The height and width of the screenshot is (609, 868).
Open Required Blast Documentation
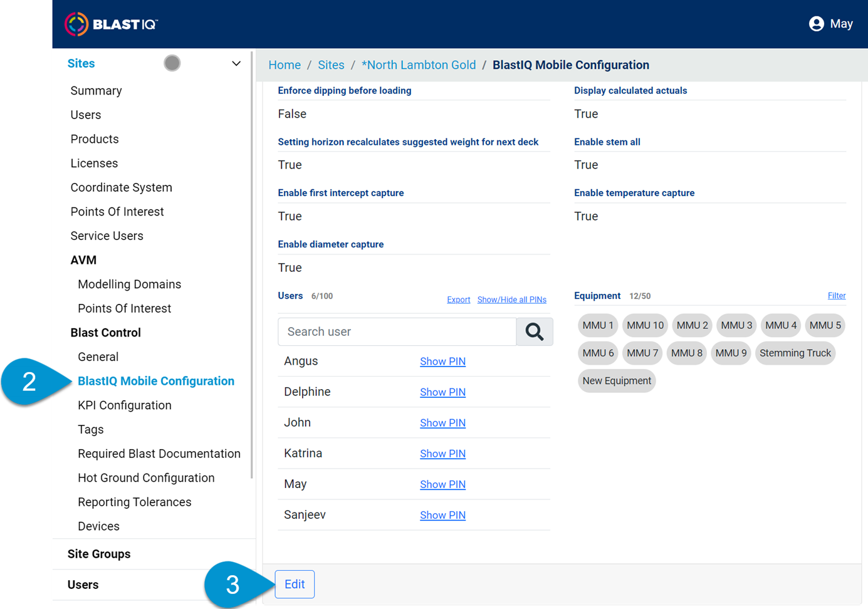click(159, 454)
